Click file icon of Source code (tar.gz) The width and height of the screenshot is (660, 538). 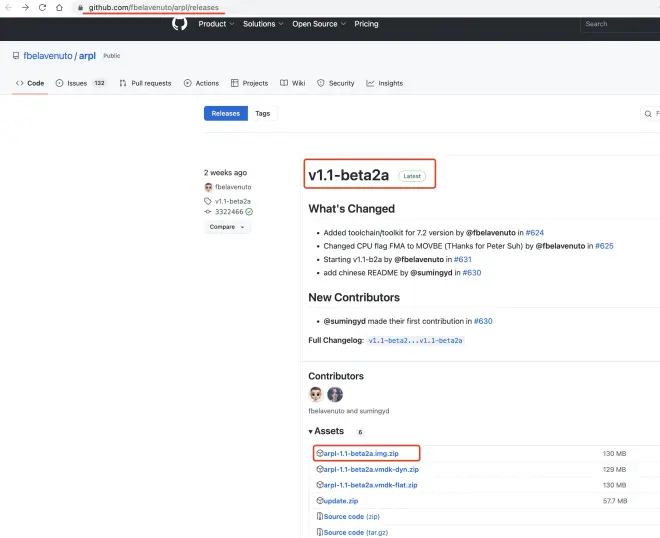click(x=320, y=532)
